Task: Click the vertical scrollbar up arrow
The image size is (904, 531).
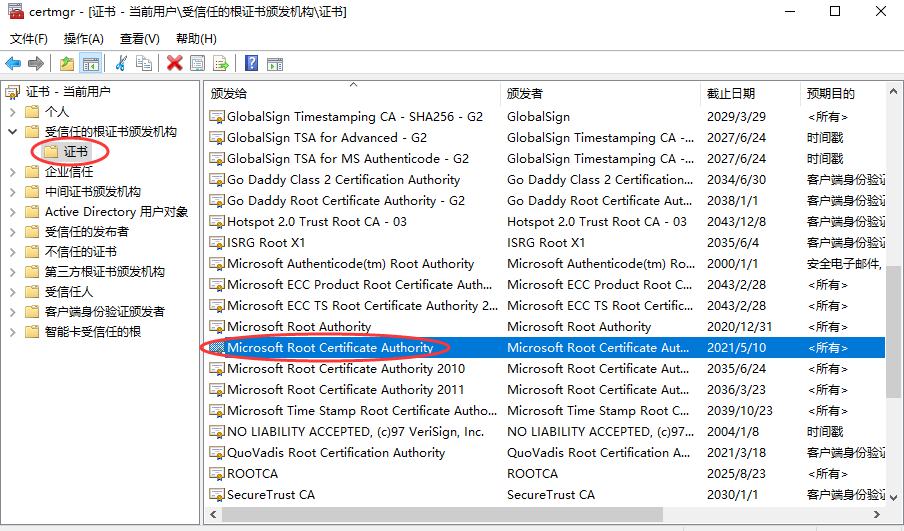Action: point(893,91)
